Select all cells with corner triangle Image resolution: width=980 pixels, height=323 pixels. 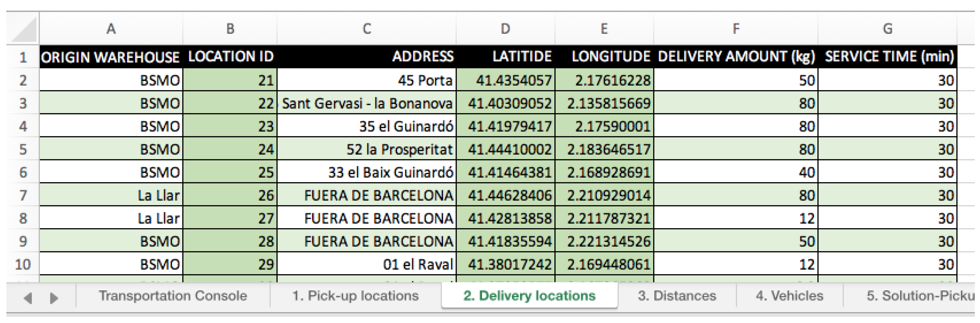pos(24,29)
